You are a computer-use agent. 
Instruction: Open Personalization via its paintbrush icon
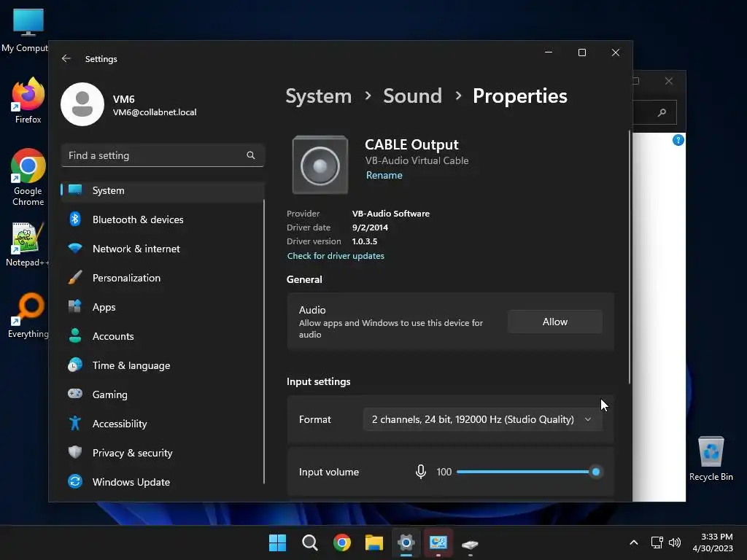(x=75, y=278)
